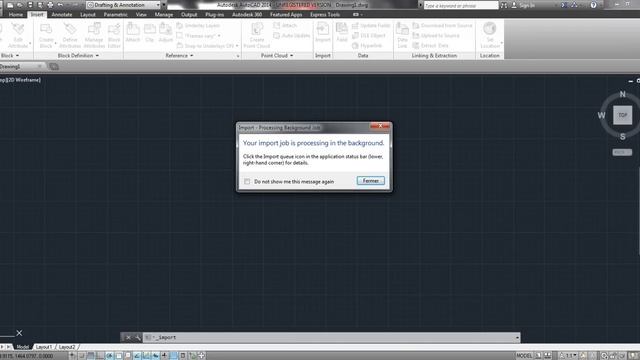640x360 pixels.
Task: Open the annotation scale 1:1 dropdown
Action: point(568,356)
